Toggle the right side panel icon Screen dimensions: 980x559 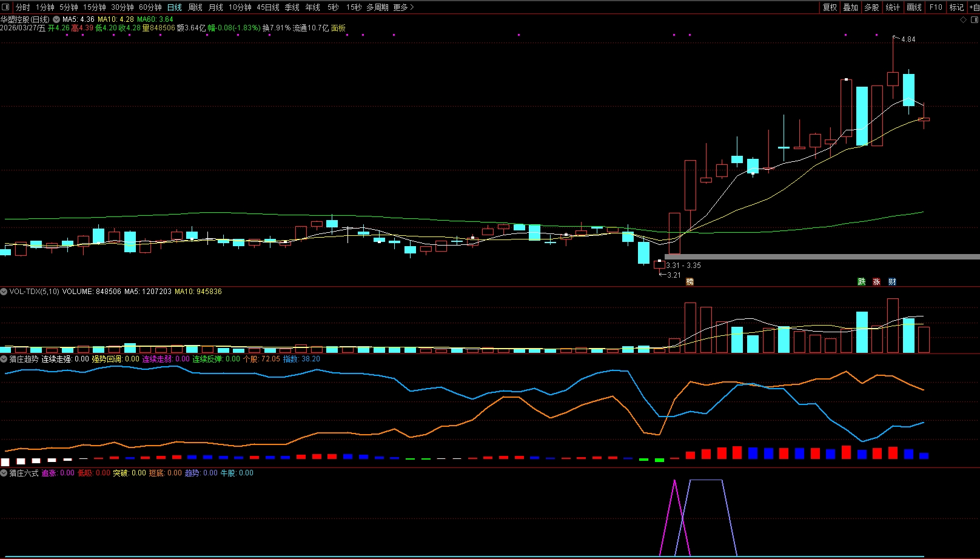coord(974,20)
